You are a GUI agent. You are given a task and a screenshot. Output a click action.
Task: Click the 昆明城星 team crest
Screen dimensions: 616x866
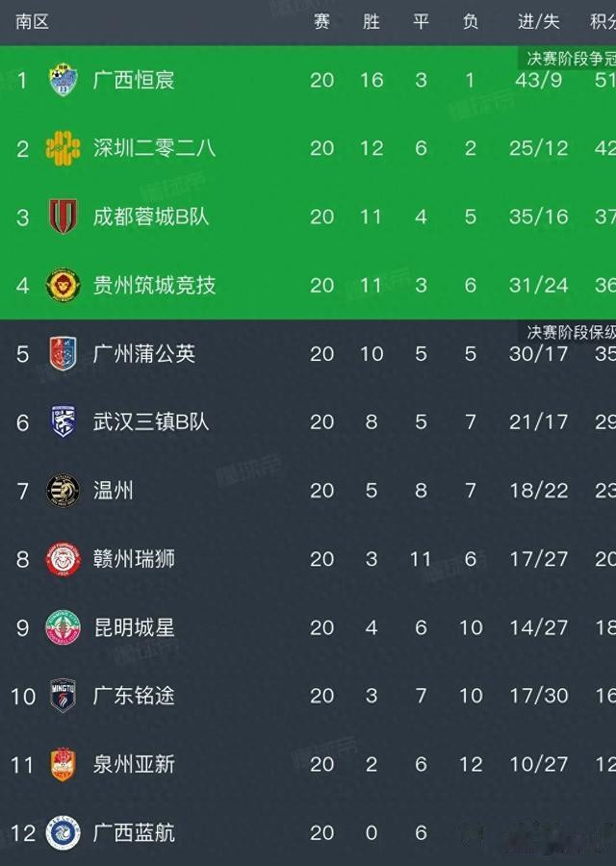tap(63, 627)
